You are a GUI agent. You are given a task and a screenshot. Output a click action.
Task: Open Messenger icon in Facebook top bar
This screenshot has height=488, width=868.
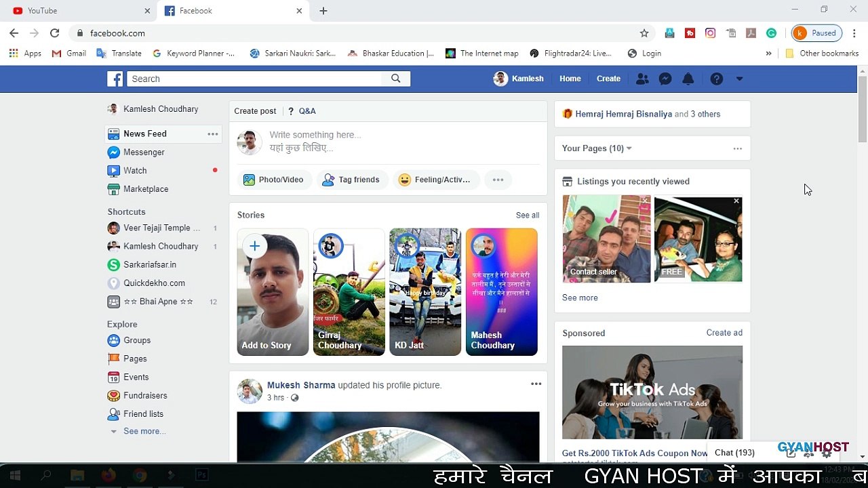coord(665,79)
